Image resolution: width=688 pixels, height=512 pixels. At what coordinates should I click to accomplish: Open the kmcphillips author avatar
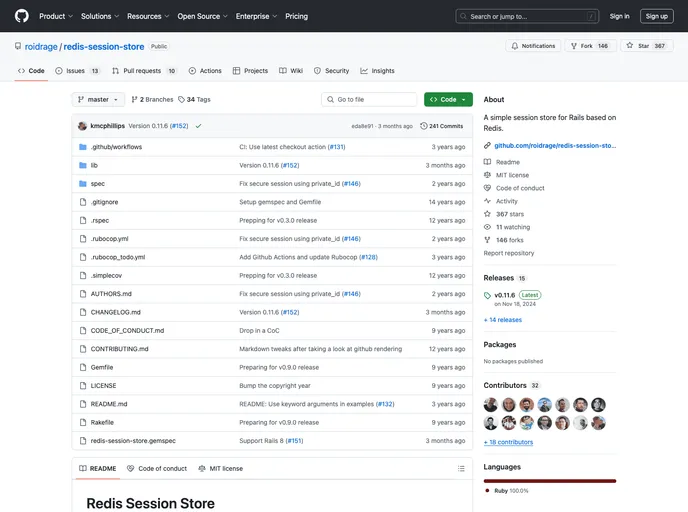pyautogui.click(x=82, y=126)
